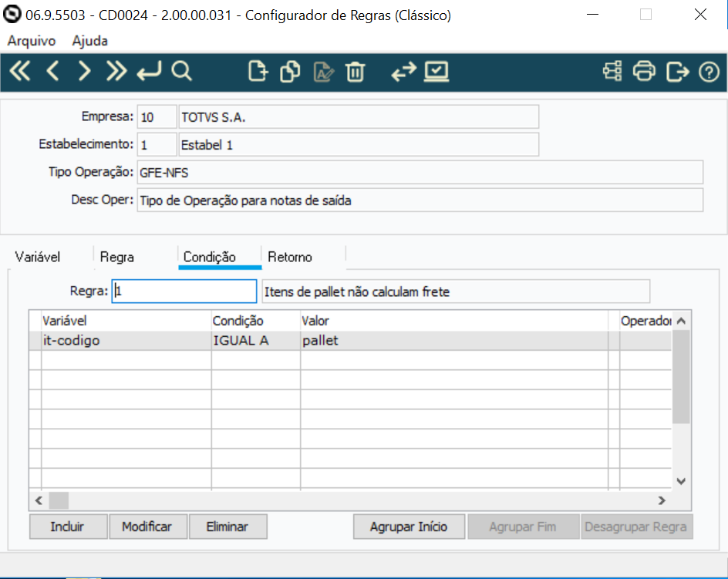Go to next record arrow
The image size is (728, 579).
[x=84, y=72]
